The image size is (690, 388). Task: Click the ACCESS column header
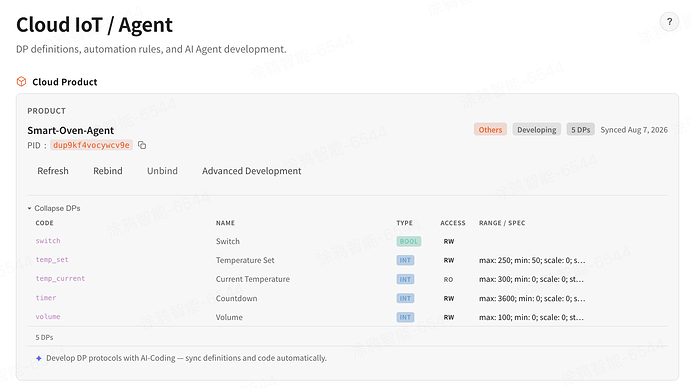[453, 223]
